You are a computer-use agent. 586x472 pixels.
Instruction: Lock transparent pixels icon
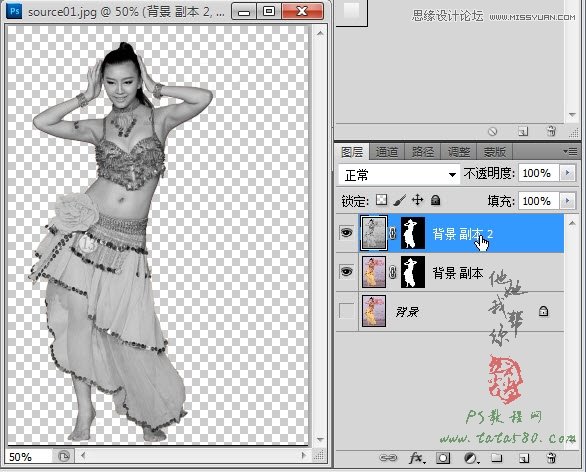pyautogui.click(x=381, y=200)
